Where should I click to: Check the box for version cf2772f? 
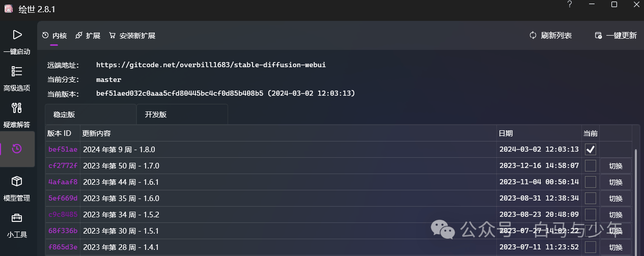point(591,166)
